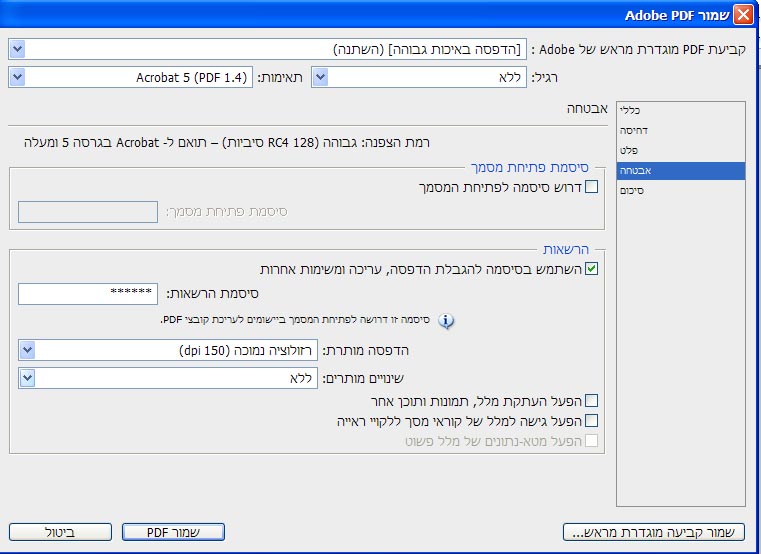The width and height of the screenshot is (761, 554).
Task: Open the Adobe PDF Preset dropdown
Action: point(267,49)
